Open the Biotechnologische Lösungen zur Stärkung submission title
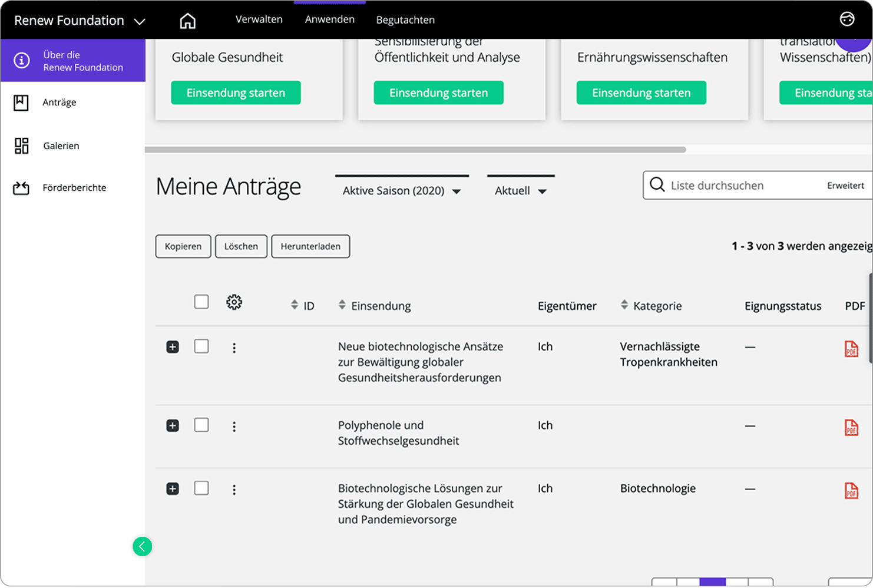Image resolution: width=873 pixels, height=588 pixels. tap(425, 504)
